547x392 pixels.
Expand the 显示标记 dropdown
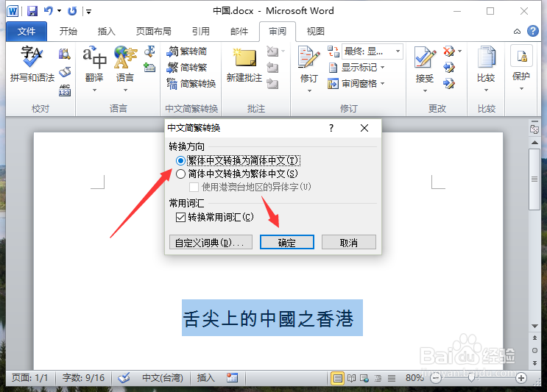[383, 67]
